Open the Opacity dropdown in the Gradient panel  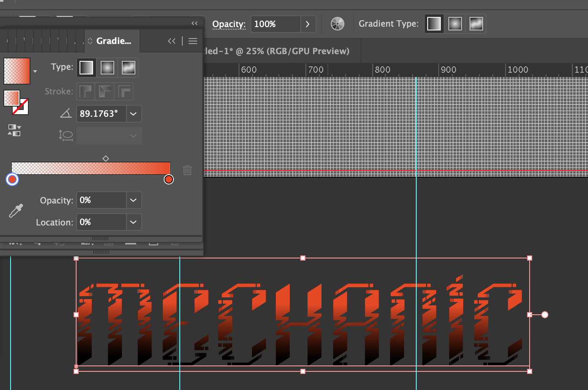point(133,200)
